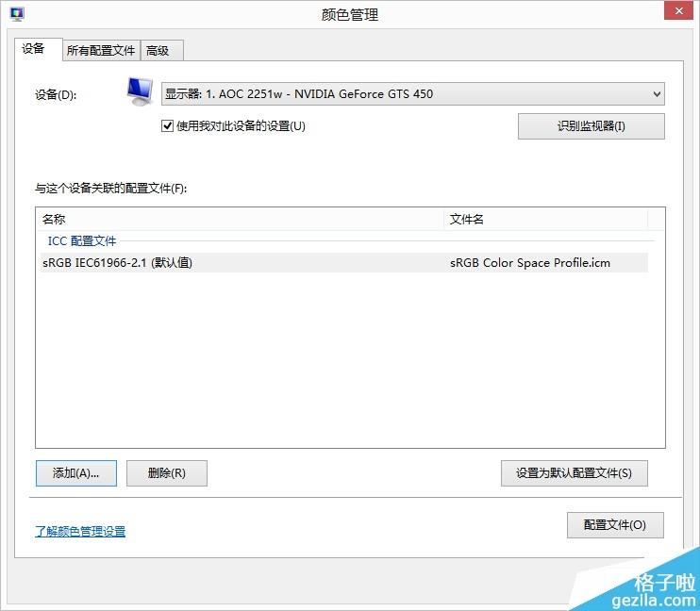Sort by the 名称 column header
The image size is (700, 611).
click(240, 219)
